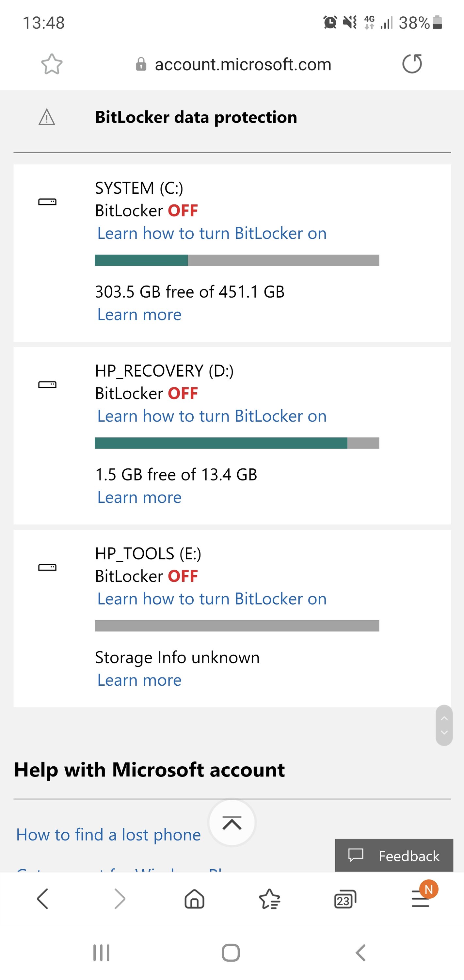Screen dimensions: 464x980
Task: Tap the bookmark star in address bar
Action: [x=52, y=64]
